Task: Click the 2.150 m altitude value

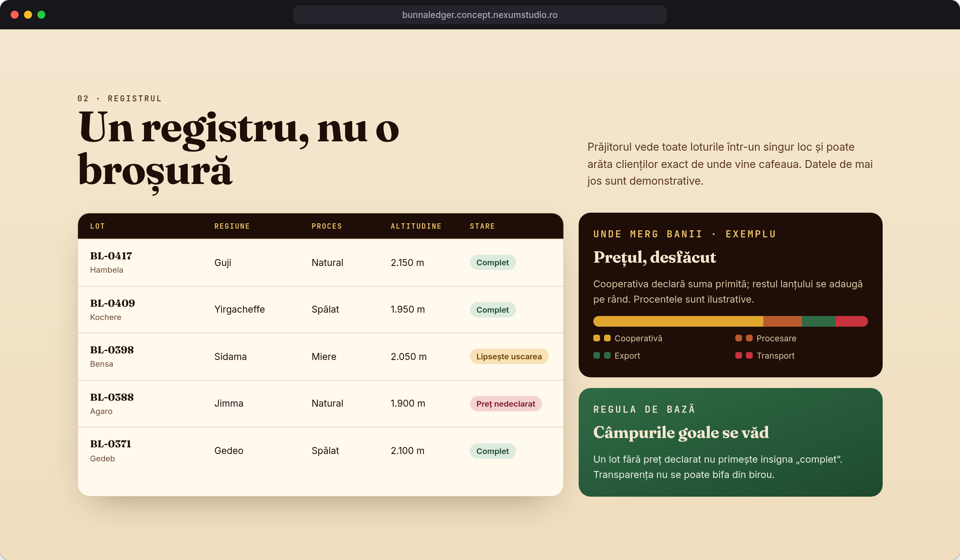Action: (x=407, y=262)
